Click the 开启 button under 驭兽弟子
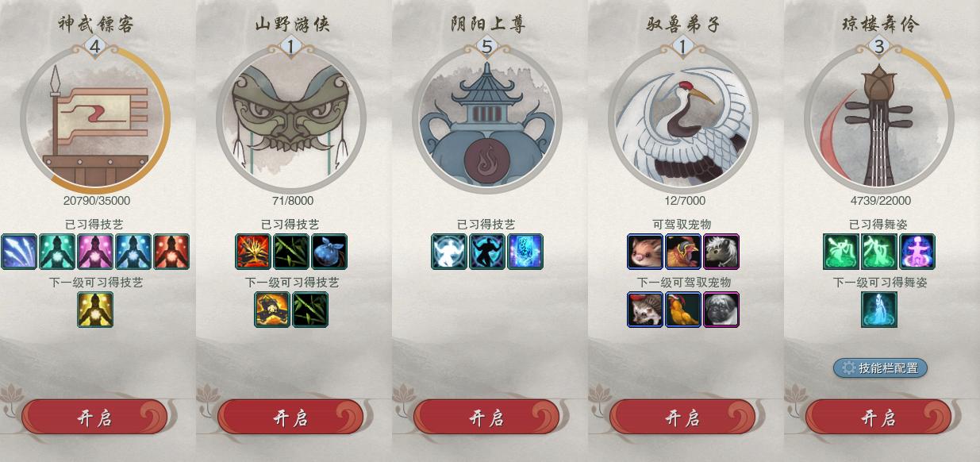 (x=682, y=418)
